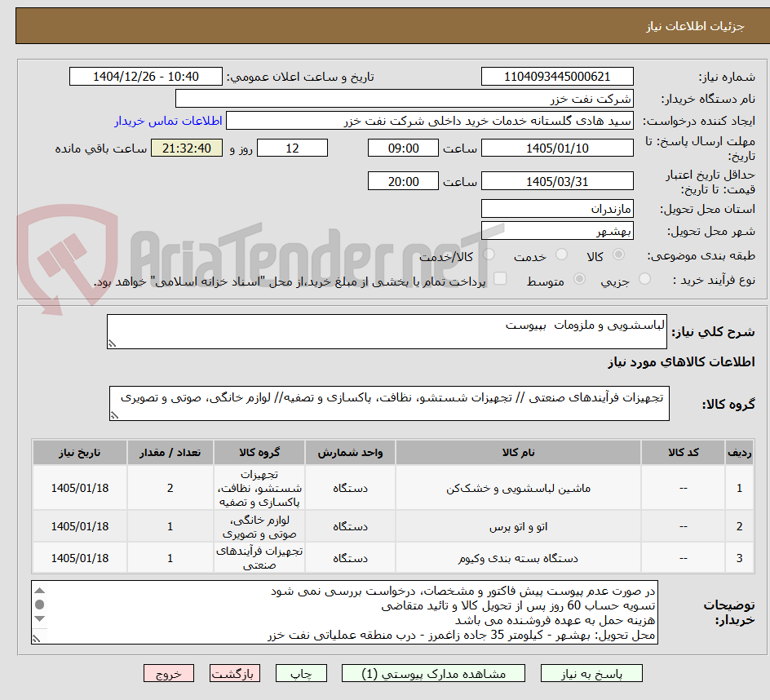
Task: Click the خروج exit button
Action: click(168, 673)
